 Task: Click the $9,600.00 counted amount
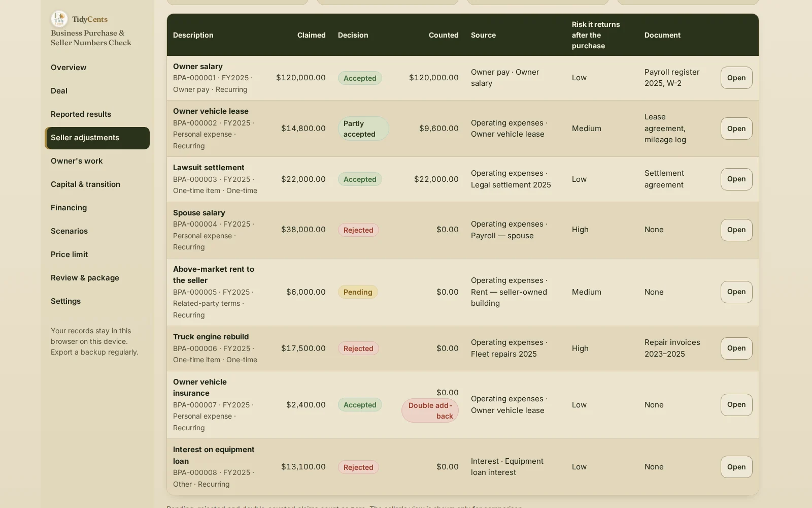point(438,129)
